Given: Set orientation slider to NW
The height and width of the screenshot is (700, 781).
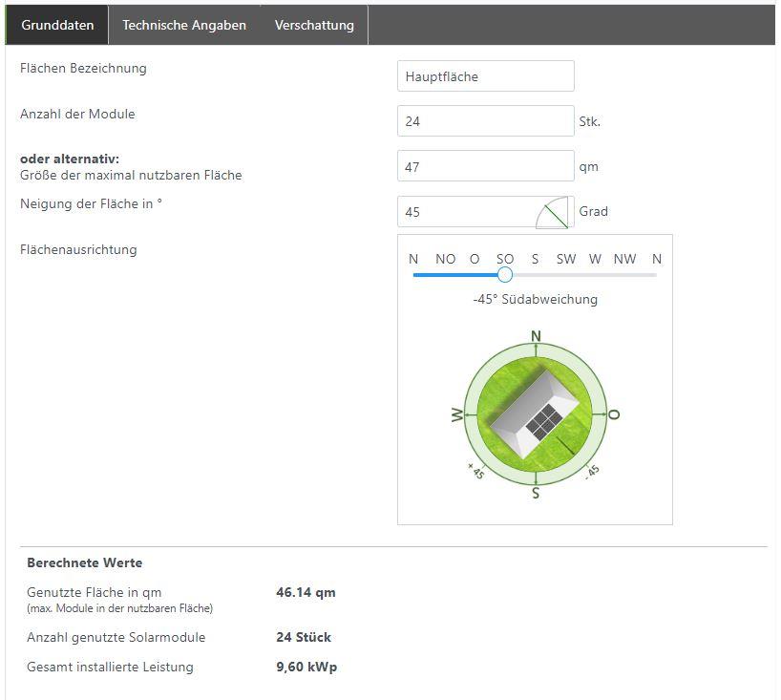Looking at the screenshot, I should click(625, 275).
